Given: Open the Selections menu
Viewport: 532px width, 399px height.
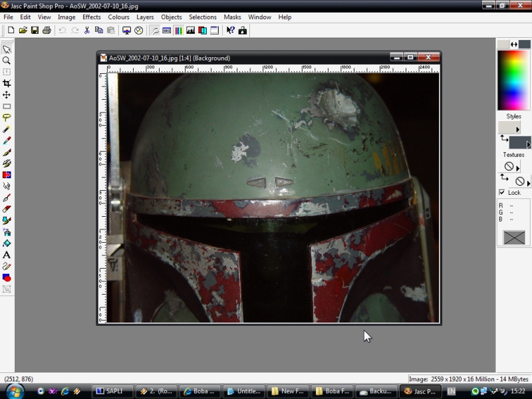Looking at the screenshot, I should 203,17.
